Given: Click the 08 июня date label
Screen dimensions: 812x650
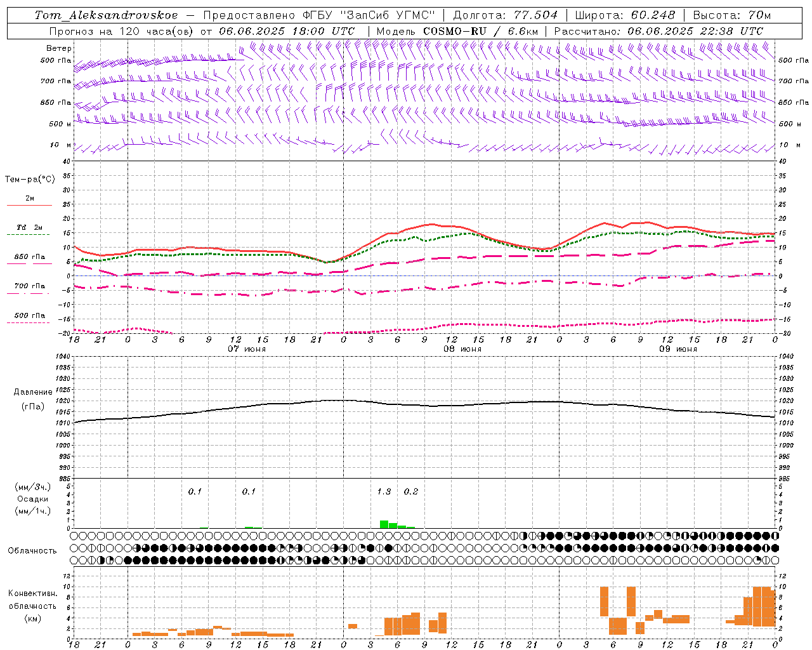Looking at the screenshot, I should click(x=462, y=349).
